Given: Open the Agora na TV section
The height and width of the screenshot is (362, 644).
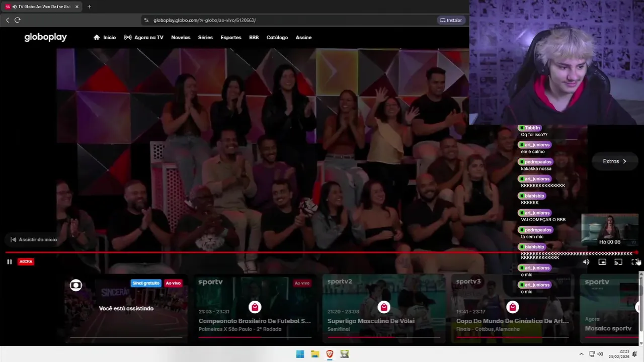Looking at the screenshot, I should pyautogui.click(x=143, y=37).
